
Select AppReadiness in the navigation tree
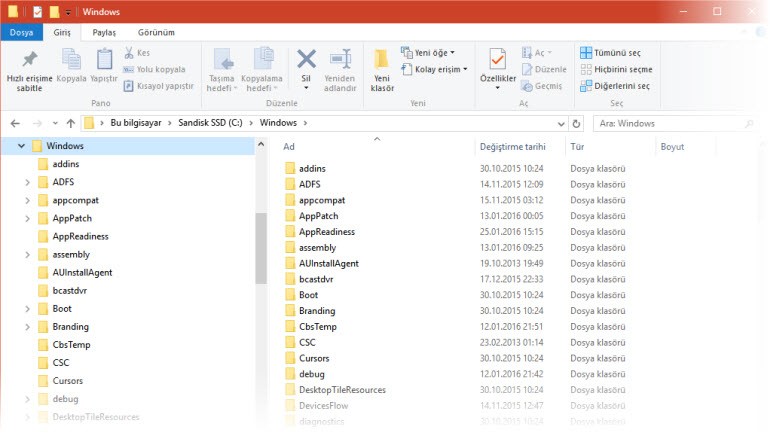pos(80,236)
